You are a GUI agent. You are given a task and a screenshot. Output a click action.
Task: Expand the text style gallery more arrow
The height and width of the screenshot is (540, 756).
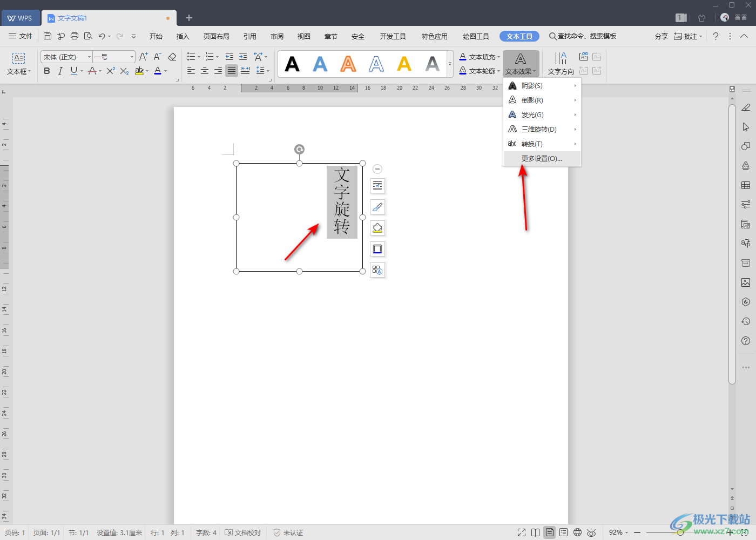click(x=450, y=64)
